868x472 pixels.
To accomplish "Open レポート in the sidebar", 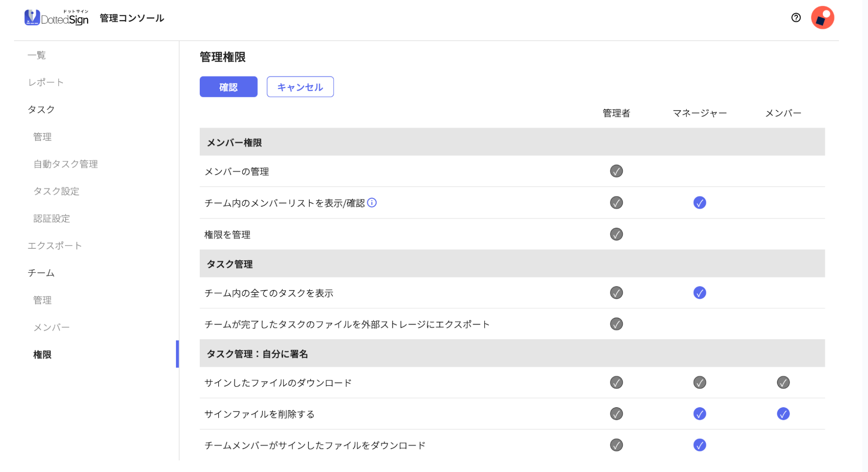I will [46, 82].
